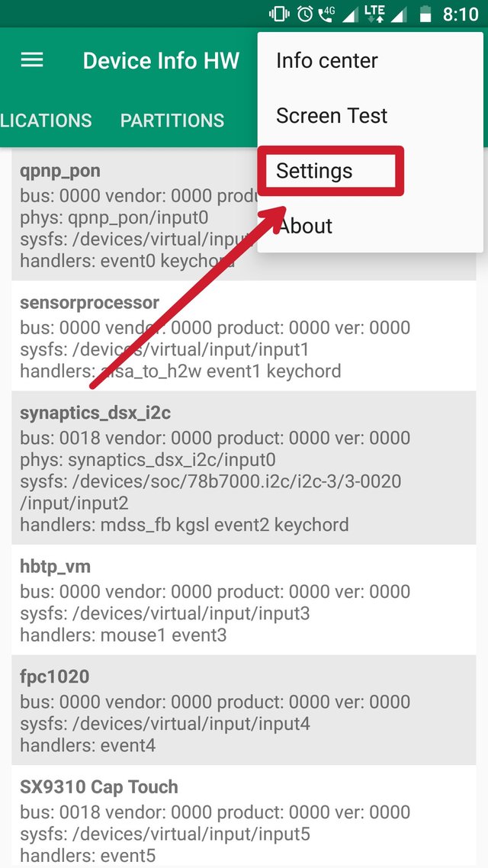Tap the clock showing 8:10
The image size is (488, 868).
point(460,14)
